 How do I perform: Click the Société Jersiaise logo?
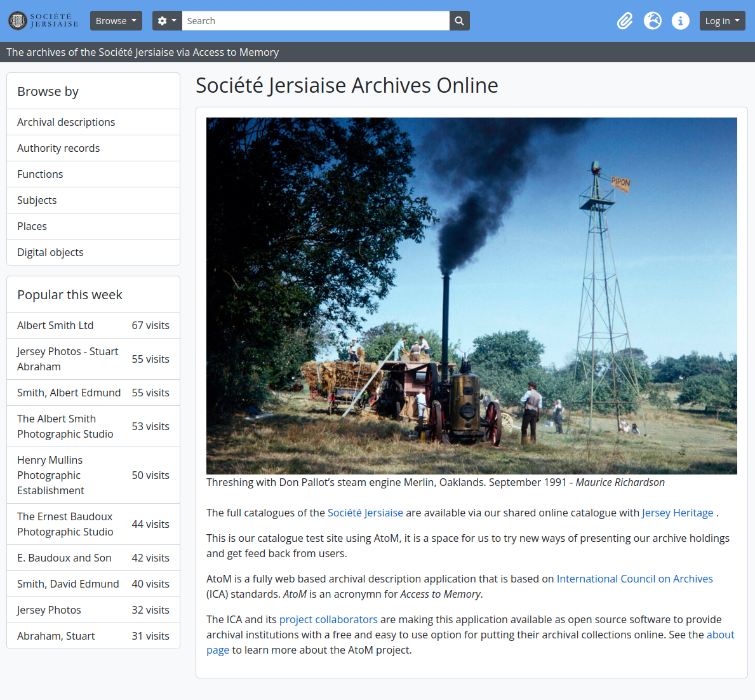(42, 20)
